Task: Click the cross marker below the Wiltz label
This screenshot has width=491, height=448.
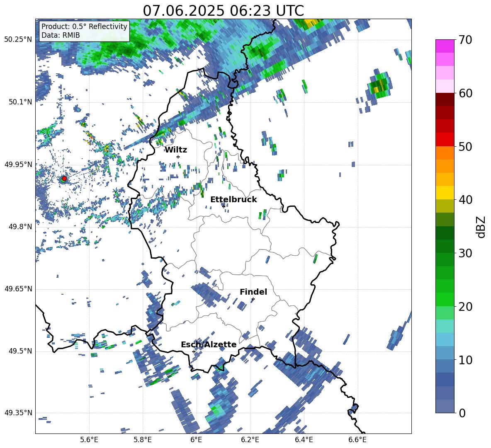Action: (178, 157)
